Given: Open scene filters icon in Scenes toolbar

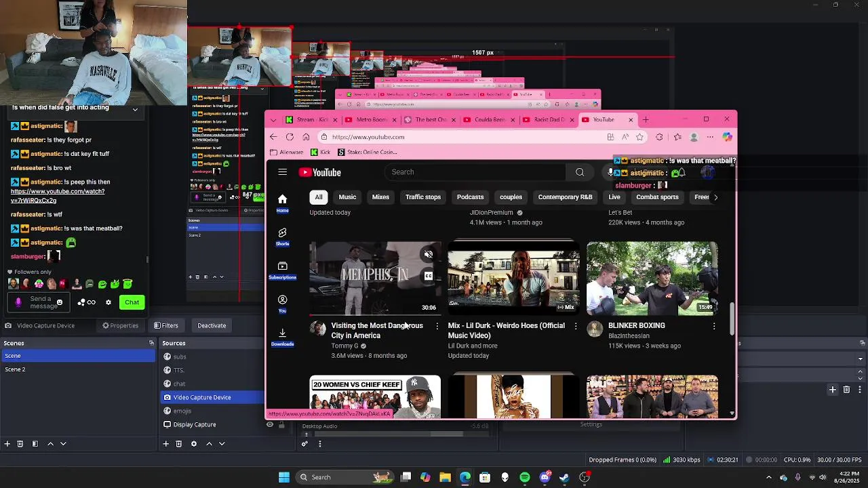Looking at the screenshot, I should 35,444.
